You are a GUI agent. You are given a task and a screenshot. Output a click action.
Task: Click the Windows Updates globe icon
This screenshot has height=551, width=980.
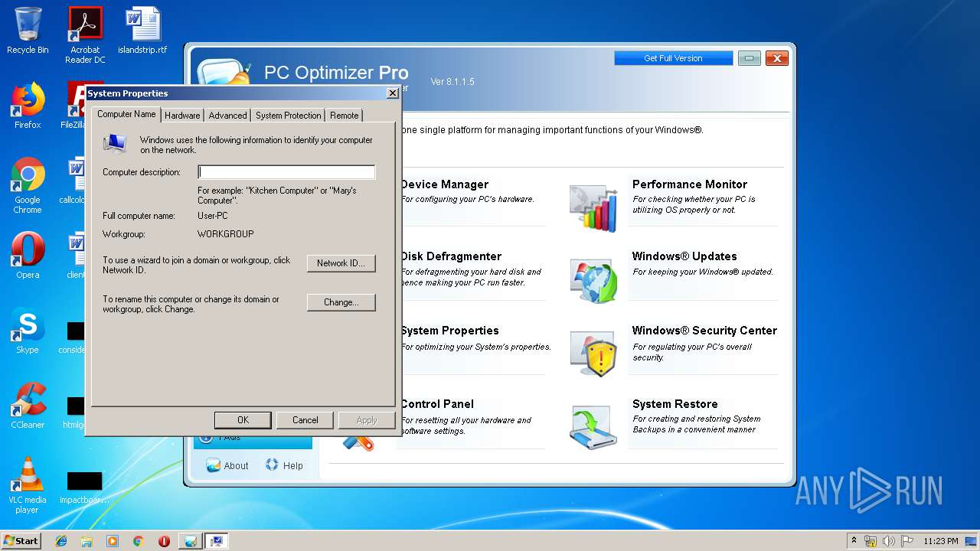click(593, 280)
